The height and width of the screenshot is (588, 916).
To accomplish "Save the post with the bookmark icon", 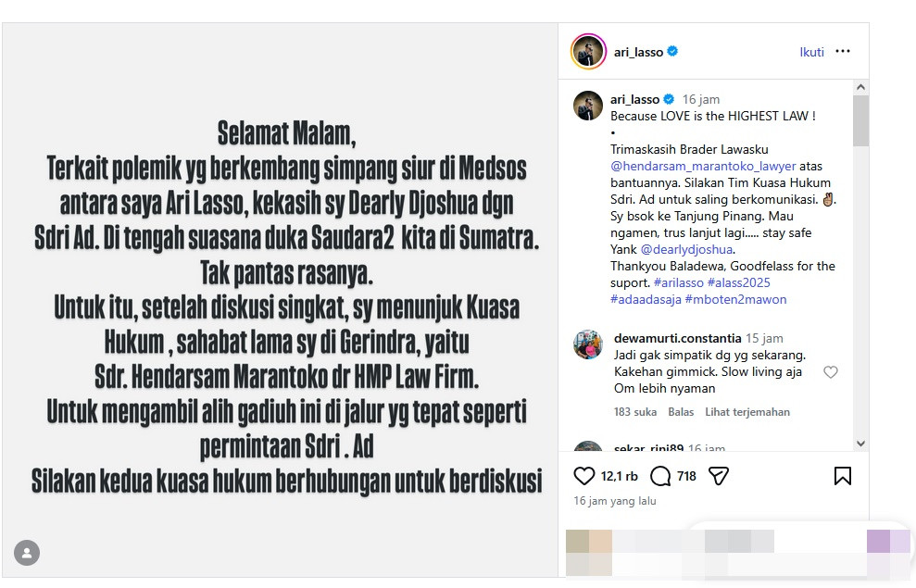I will pyautogui.click(x=843, y=476).
